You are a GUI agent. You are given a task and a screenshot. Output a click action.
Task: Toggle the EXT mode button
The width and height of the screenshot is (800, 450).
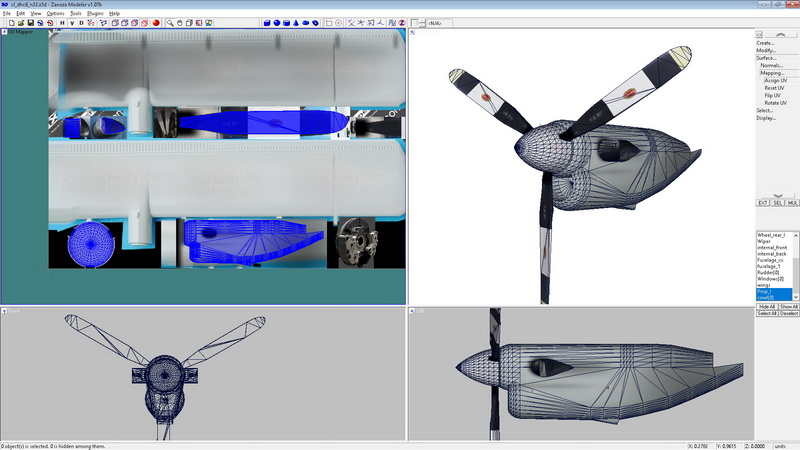763,202
